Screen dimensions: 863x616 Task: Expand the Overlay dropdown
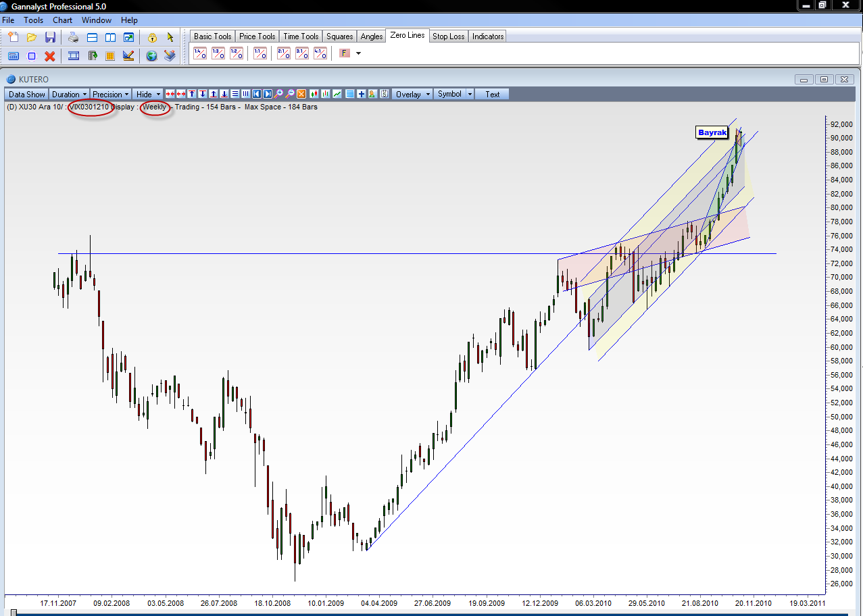413,95
